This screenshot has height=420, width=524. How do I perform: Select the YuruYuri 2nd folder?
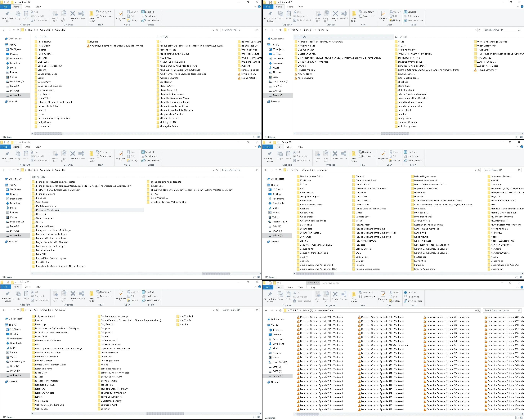pyautogui.click(x=185, y=316)
